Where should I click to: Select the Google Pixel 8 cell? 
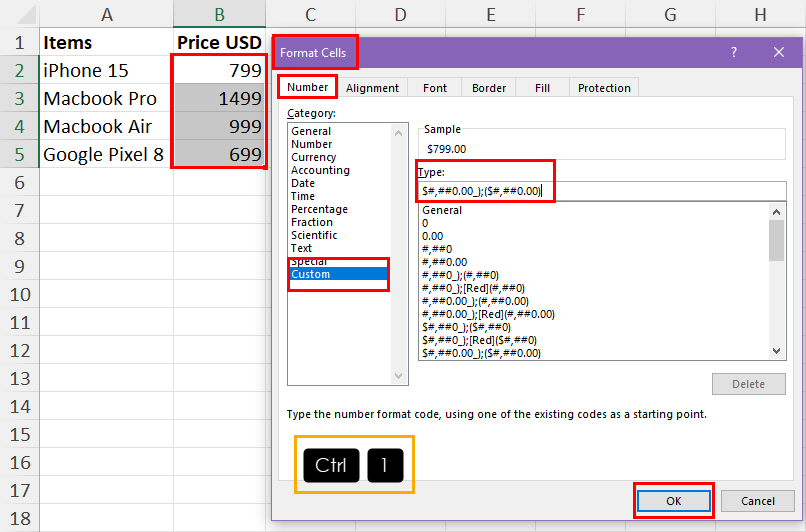[106, 154]
